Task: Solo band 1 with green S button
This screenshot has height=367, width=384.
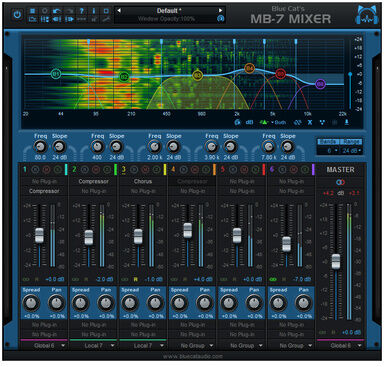Action: (57, 170)
